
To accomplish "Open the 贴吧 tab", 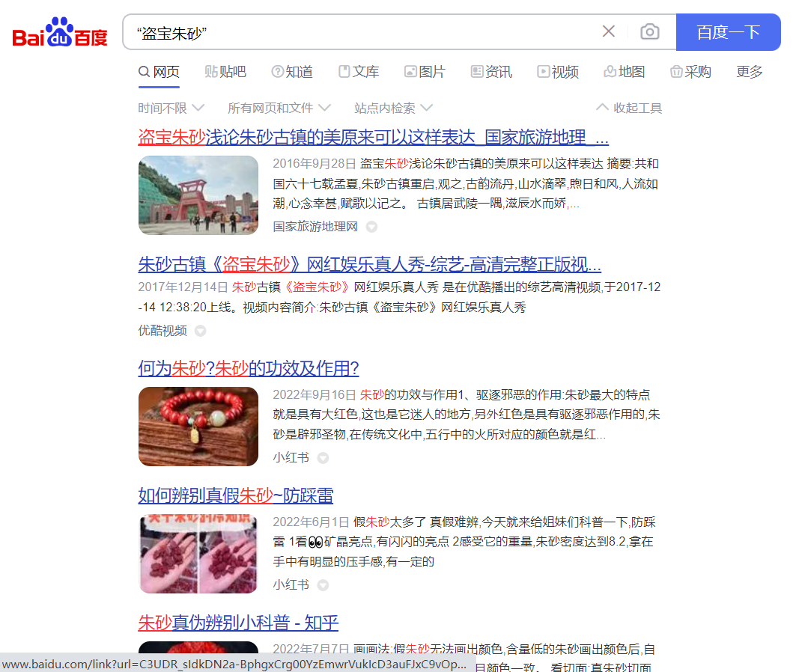I will click(225, 72).
